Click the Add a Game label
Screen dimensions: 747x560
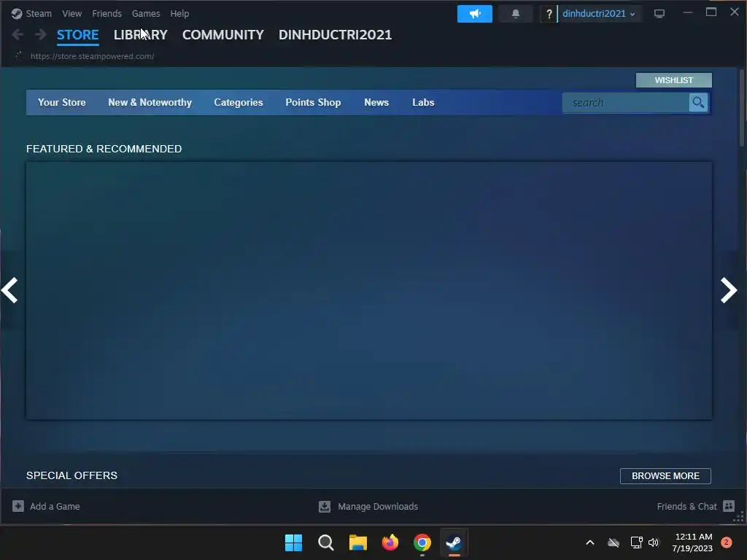click(55, 506)
